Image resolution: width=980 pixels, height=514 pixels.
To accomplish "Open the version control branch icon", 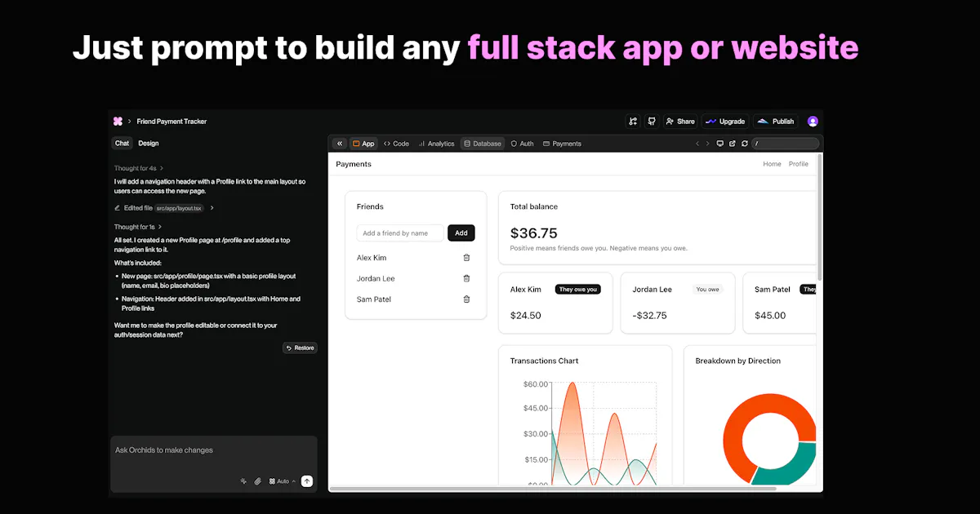I will [633, 122].
